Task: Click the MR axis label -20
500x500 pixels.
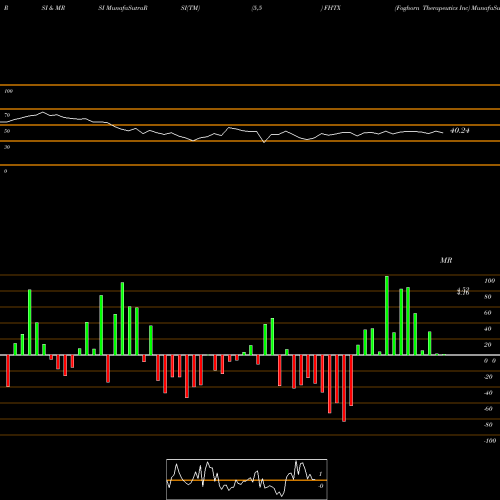Action: click(x=488, y=377)
